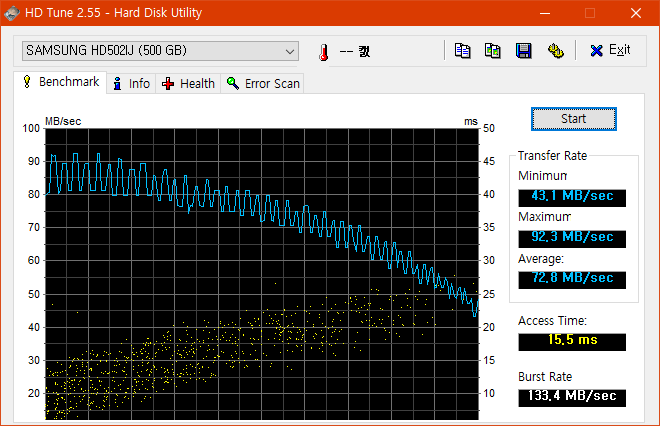Click the Minimum 43.1 MB/sec value
660x426 pixels.
(x=572, y=197)
